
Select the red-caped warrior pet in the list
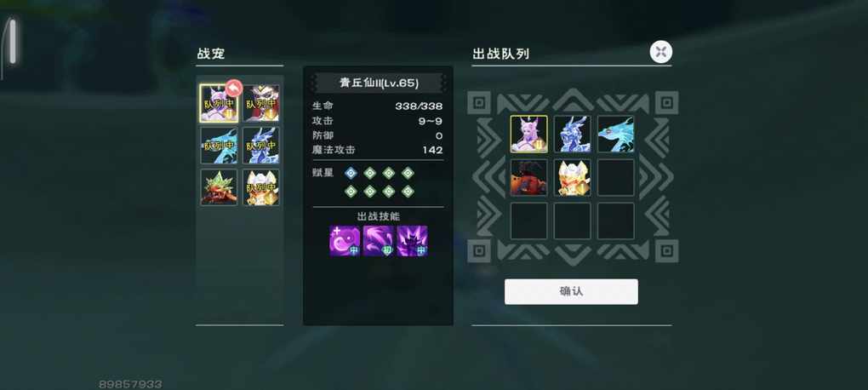click(x=260, y=103)
